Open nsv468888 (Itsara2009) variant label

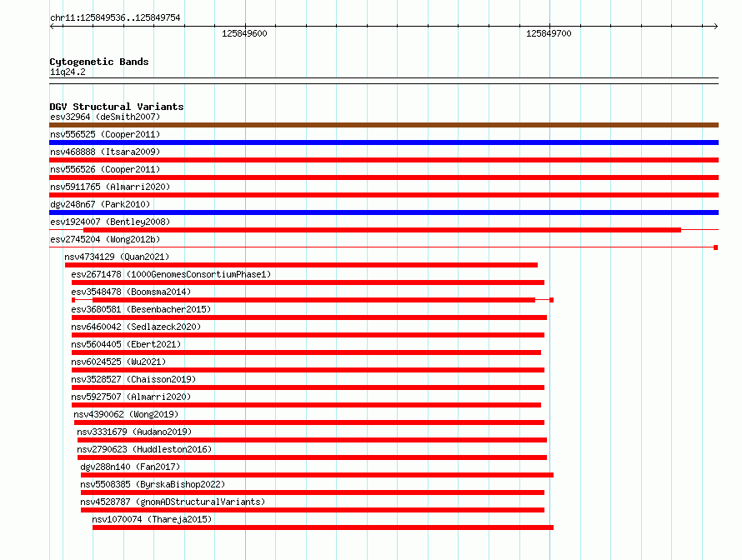[105, 152]
